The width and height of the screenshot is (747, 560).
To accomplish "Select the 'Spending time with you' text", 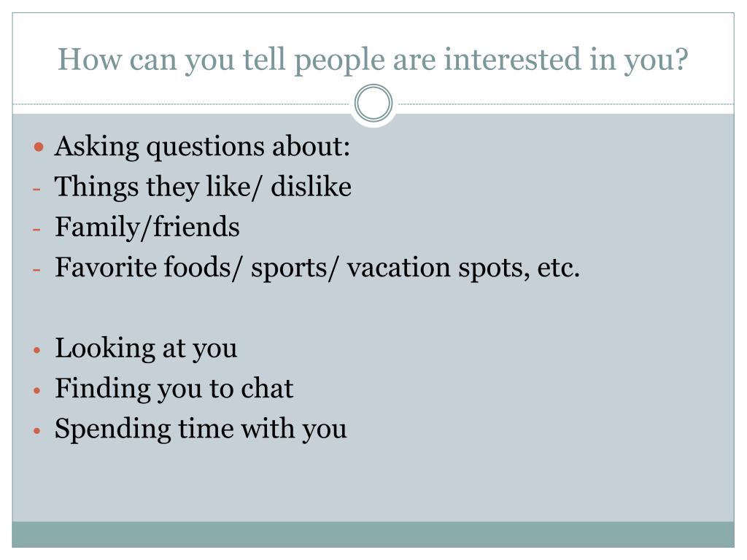I will pos(201,429).
